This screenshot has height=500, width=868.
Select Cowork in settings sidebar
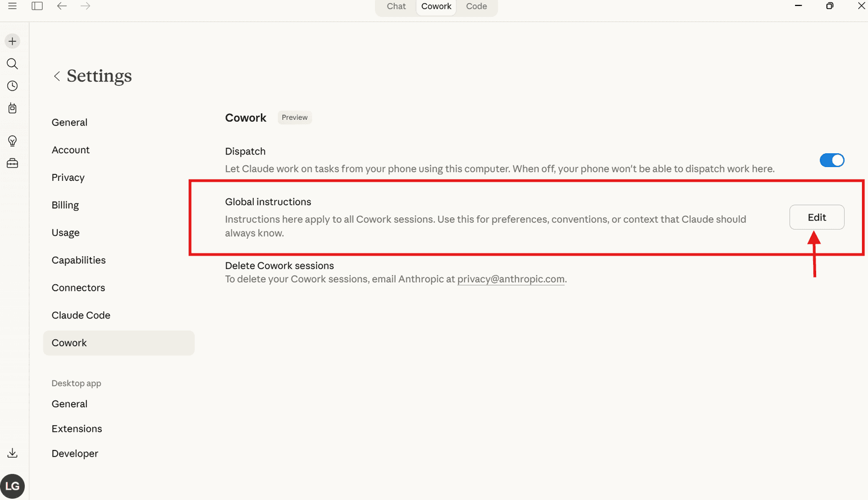coord(119,343)
